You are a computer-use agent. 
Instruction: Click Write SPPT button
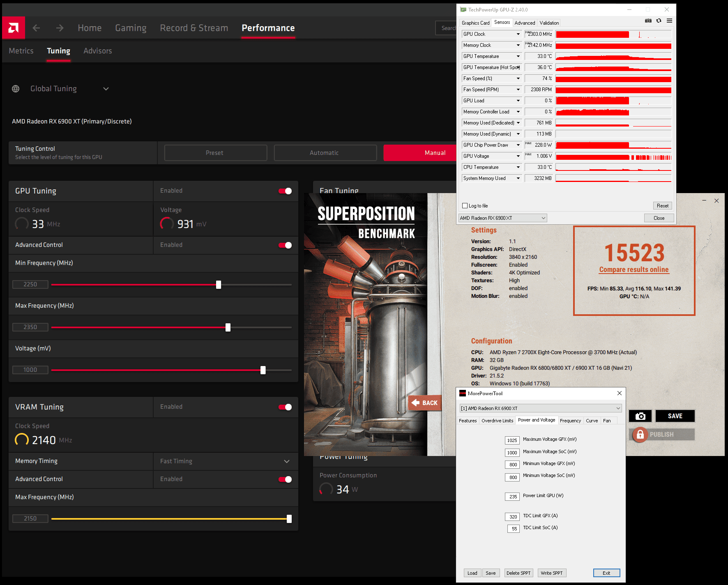[552, 573]
